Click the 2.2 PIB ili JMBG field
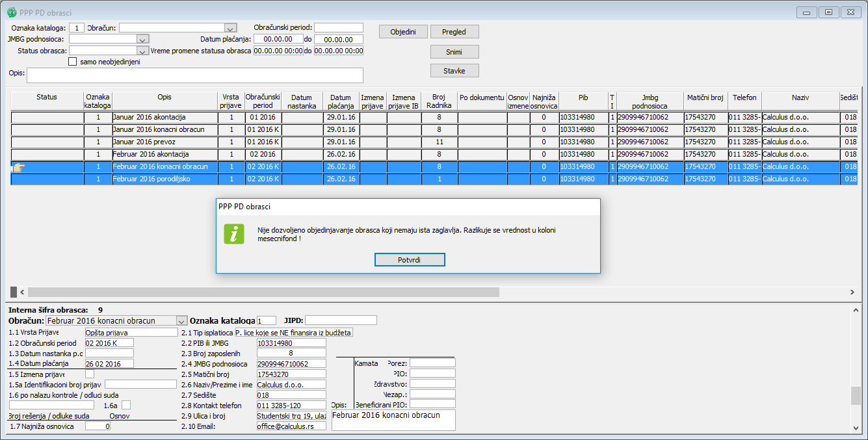Viewport: 868px width, 440px height. click(x=291, y=343)
